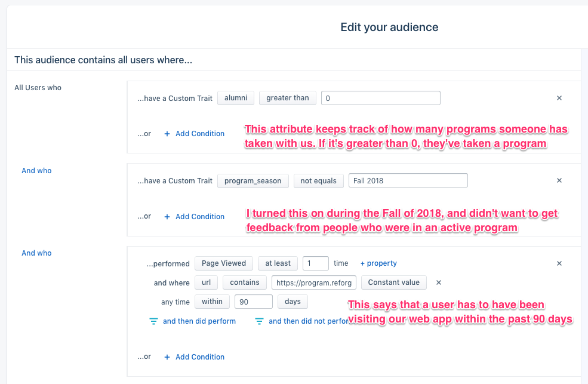Viewport: 588px width, 384px height.
Task: Delete the Page Viewed event condition
Action: (559, 263)
